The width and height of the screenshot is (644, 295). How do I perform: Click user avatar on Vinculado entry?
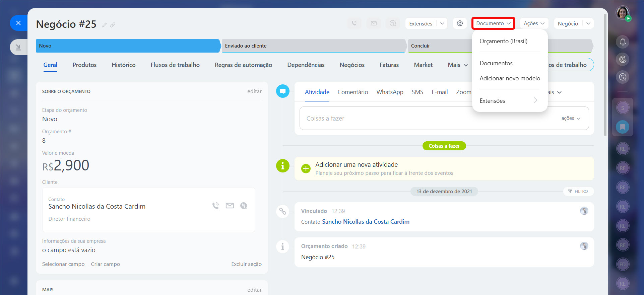(x=584, y=211)
